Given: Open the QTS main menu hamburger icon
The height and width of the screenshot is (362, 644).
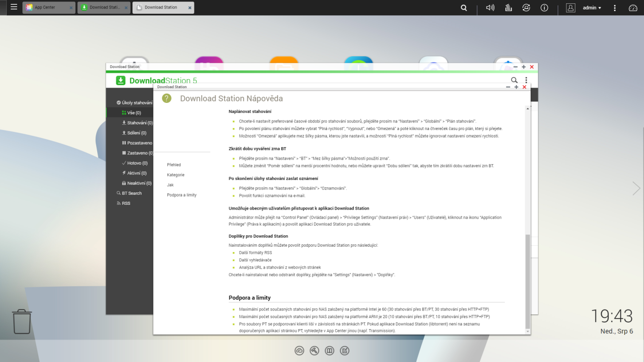Looking at the screenshot, I should point(13,7).
